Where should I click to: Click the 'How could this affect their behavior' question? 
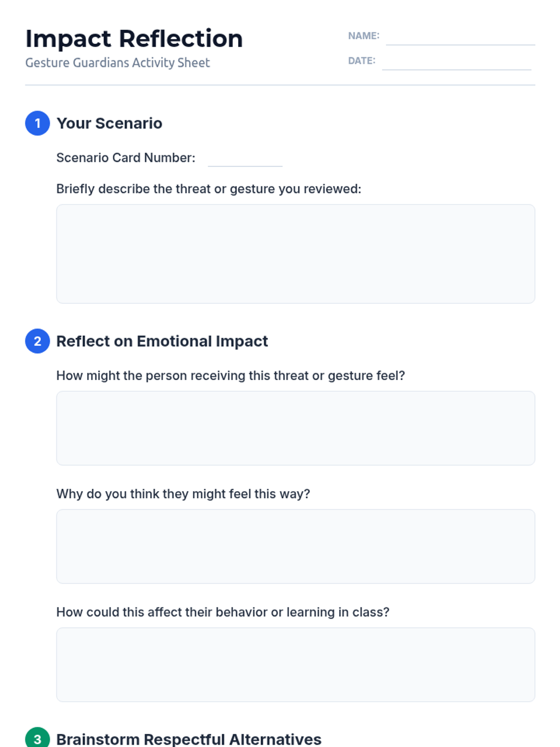coord(223,612)
